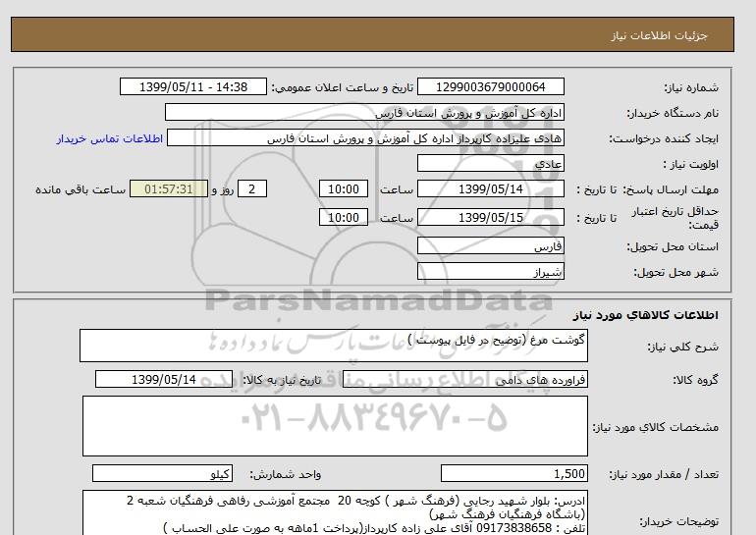Click the empty goods specifications text area
Screen dimensions: 756x535
point(335,426)
